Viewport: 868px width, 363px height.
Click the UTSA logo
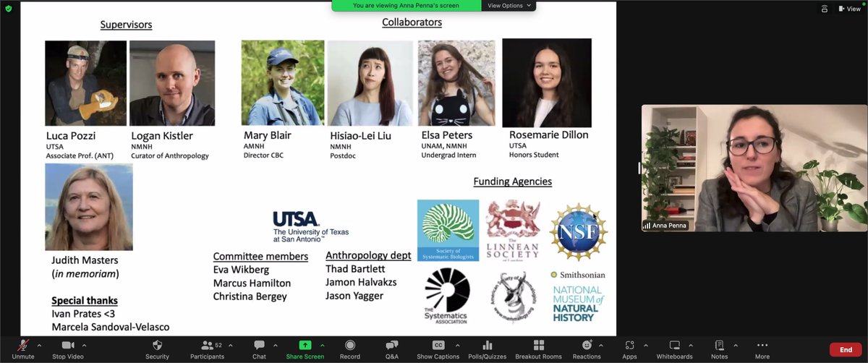click(310, 226)
